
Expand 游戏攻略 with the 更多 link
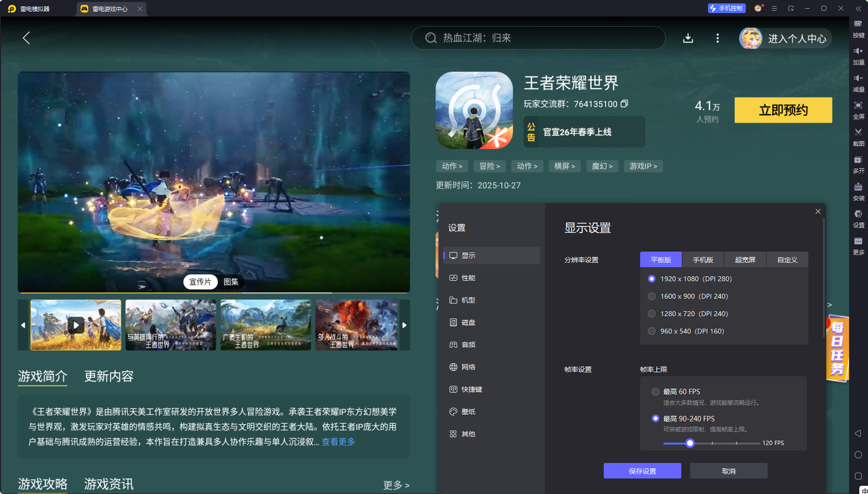click(x=396, y=485)
